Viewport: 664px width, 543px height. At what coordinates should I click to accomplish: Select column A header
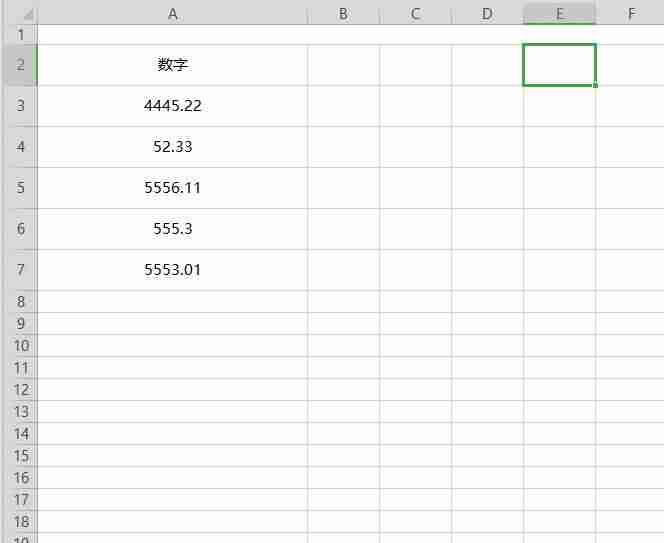click(x=173, y=14)
